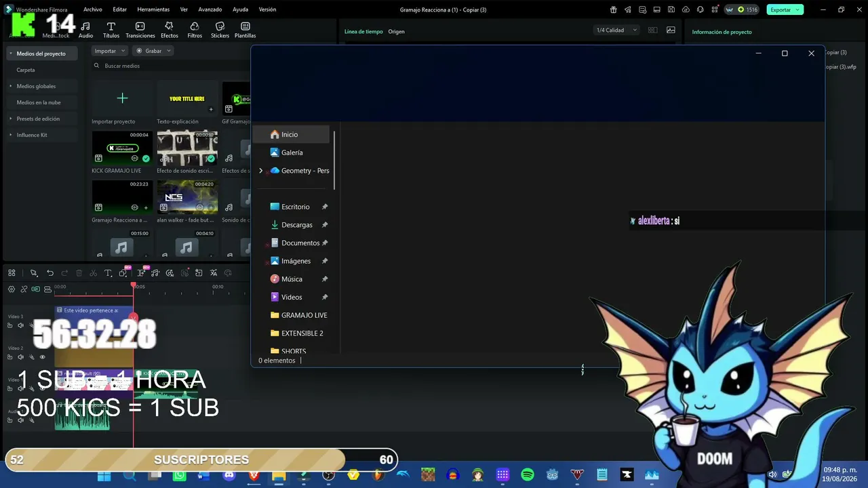Click the red playhead marker on timeline ruler
868x488 pixels.
(x=134, y=285)
